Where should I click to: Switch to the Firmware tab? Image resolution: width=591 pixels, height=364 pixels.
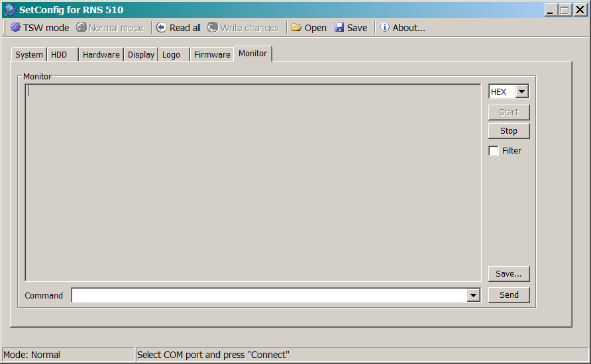[212, 54]
